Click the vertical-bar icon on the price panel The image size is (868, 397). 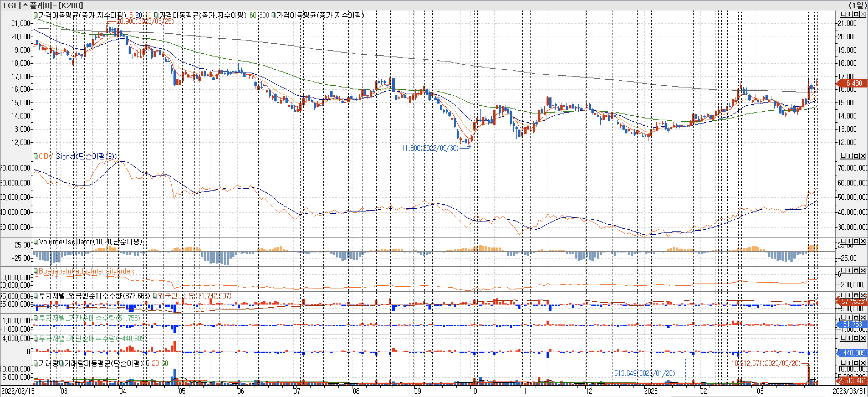(x=850, y=14)
